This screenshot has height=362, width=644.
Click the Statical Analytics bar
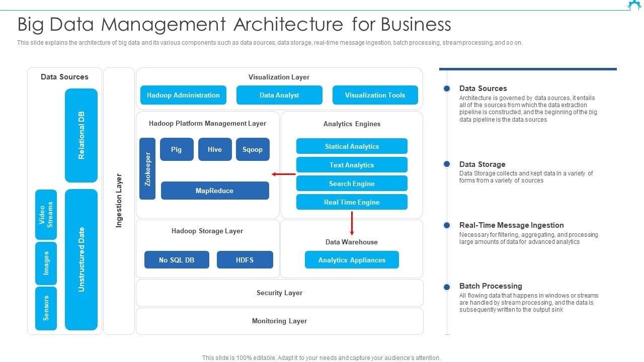tap(352, 146)
